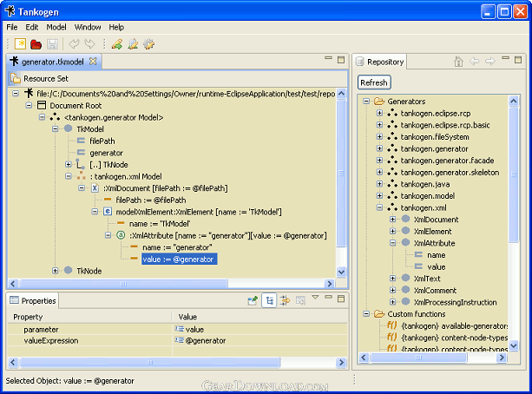Open the Properties view menu triangle
The image size is (532, 394).
coord(315,298)
